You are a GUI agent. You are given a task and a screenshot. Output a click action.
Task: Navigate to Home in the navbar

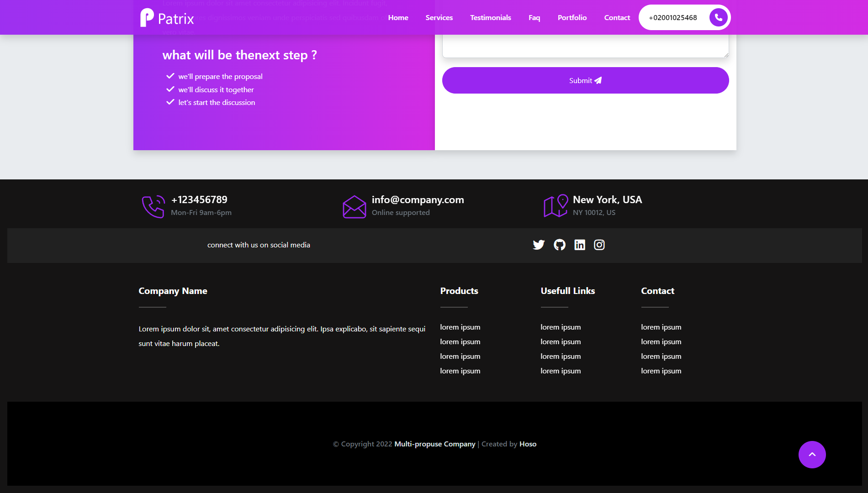coord(397,17)
